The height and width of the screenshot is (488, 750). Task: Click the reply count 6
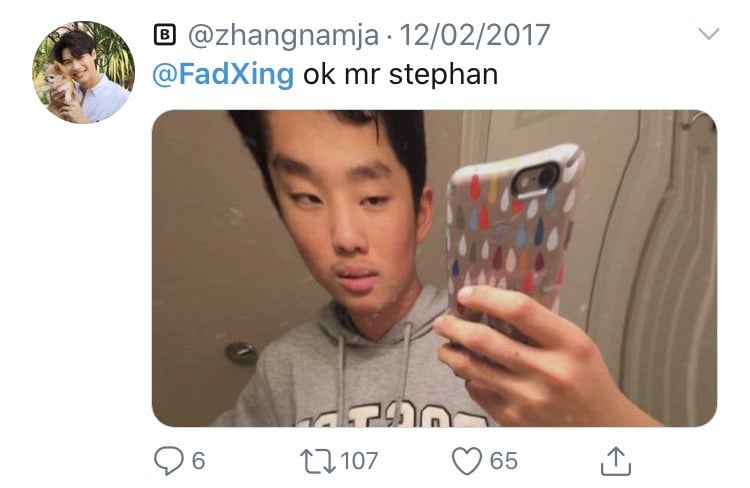198,461
